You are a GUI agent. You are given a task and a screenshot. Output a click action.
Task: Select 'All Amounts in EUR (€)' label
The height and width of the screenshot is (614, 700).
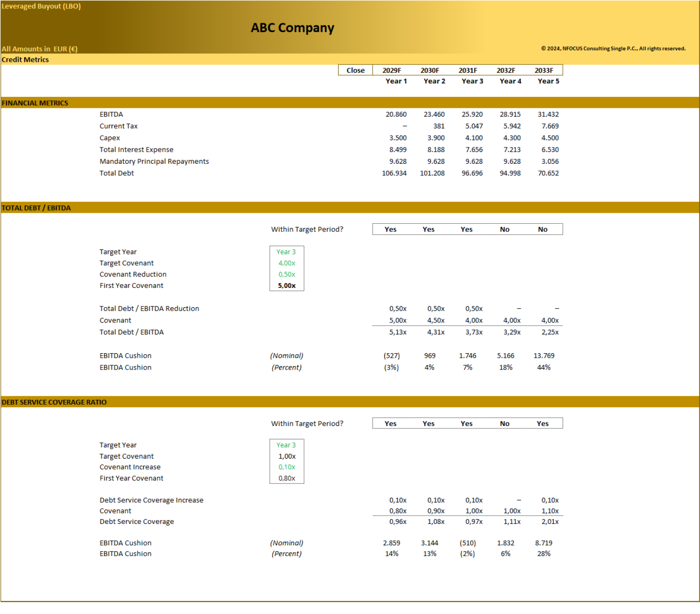click(40, 49)
